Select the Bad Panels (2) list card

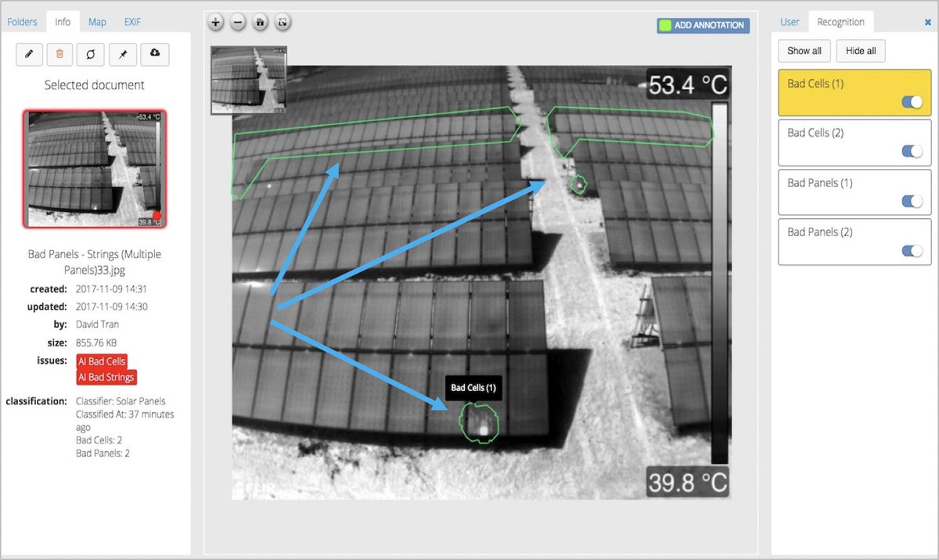click(x=854, y=242)
